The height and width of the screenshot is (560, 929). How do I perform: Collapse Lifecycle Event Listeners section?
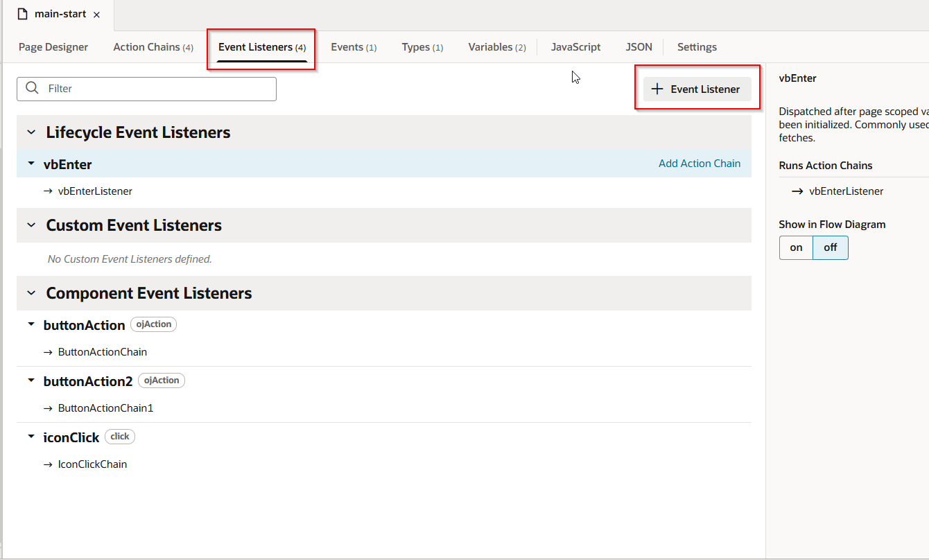31,132
